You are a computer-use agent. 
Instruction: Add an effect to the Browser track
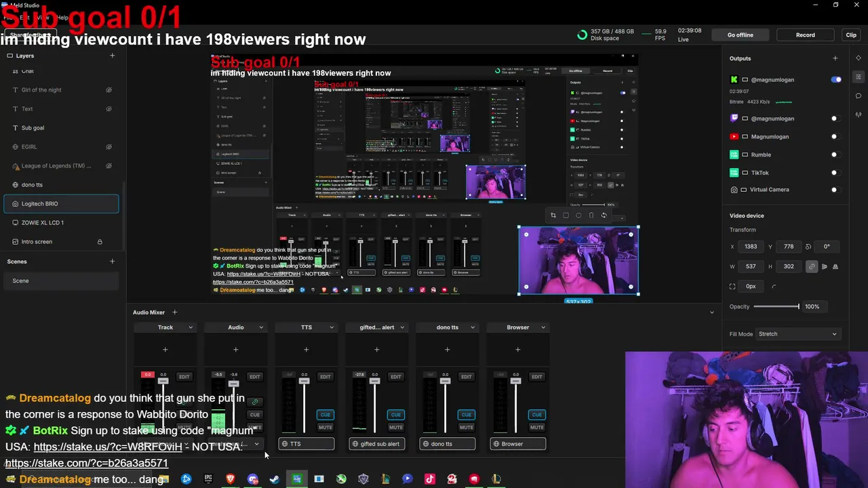518,350
